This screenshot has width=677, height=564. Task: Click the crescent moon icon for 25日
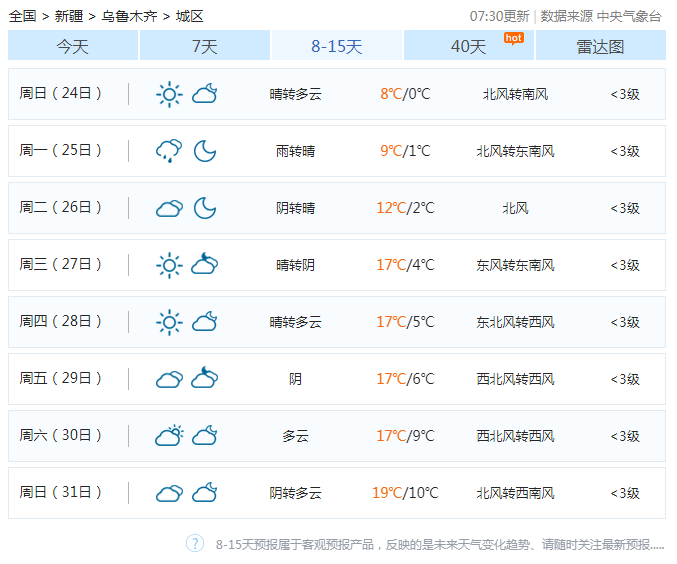[205, 151]
